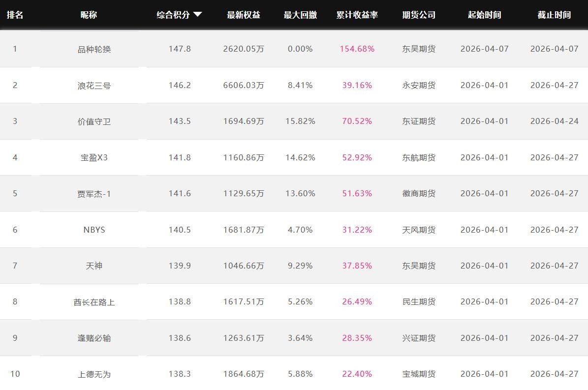The height and width of the screenshot is (390, 588).
Task: Click nickname 酋长在路上
Action: tap(94, 302)
